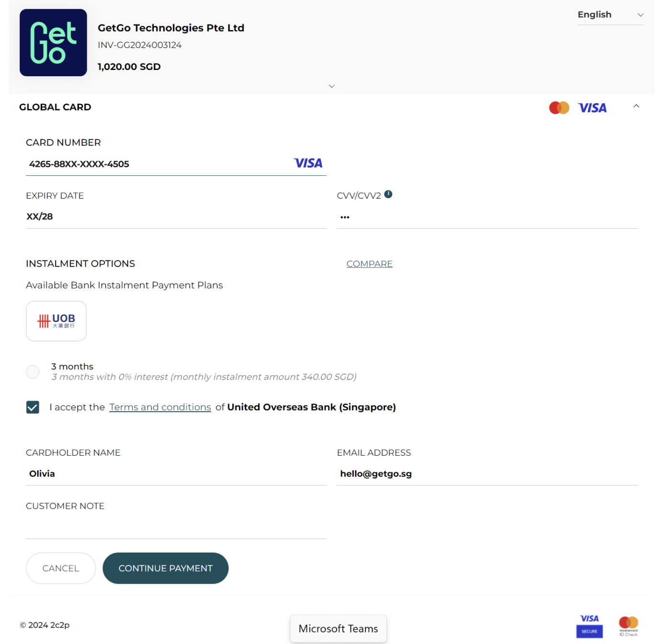The height and width of the screenshot is (644, 662).
Task: Click the Visa logo in Global Card header
Action: pos(592,108)
